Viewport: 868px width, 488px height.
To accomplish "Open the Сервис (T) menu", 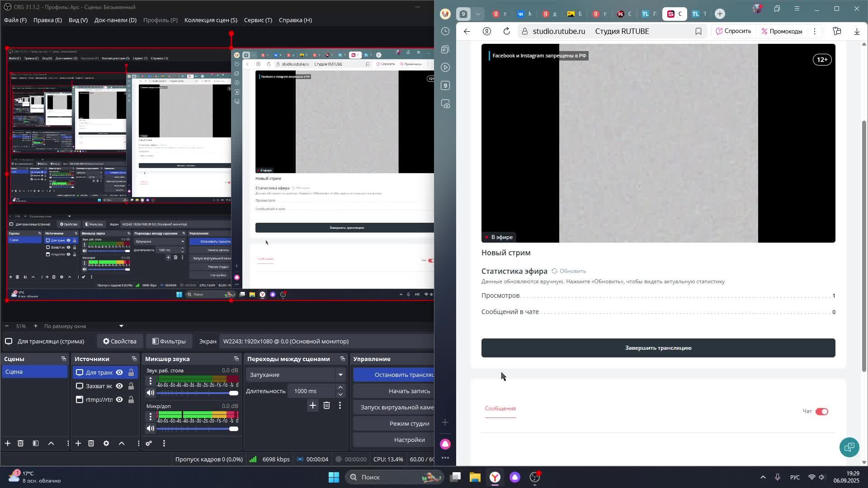I will 258,20.
